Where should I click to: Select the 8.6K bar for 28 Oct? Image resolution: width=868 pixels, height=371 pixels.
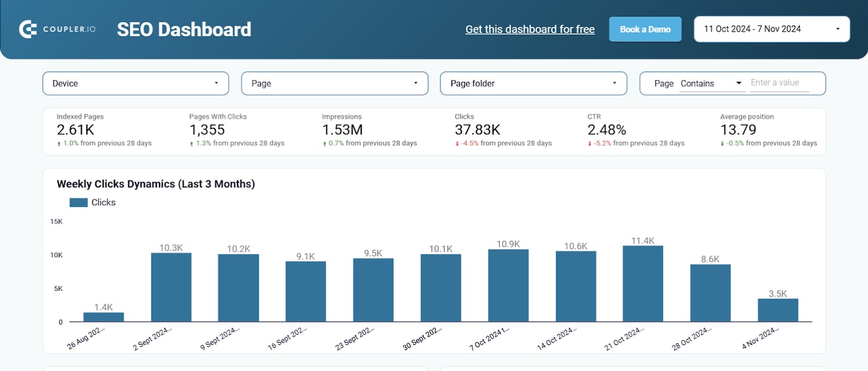pyautogui.click(x=710, y=293)
